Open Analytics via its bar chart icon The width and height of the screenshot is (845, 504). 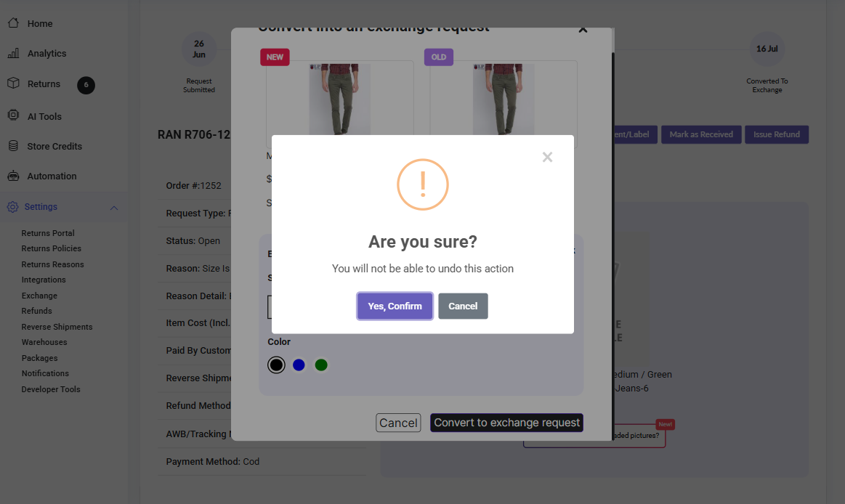pyautogui.click(x=13, y=54)
